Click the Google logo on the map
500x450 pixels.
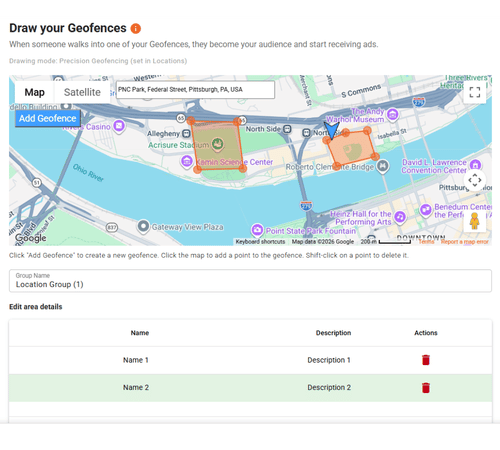pyautogui.click(x=31, y=238)
